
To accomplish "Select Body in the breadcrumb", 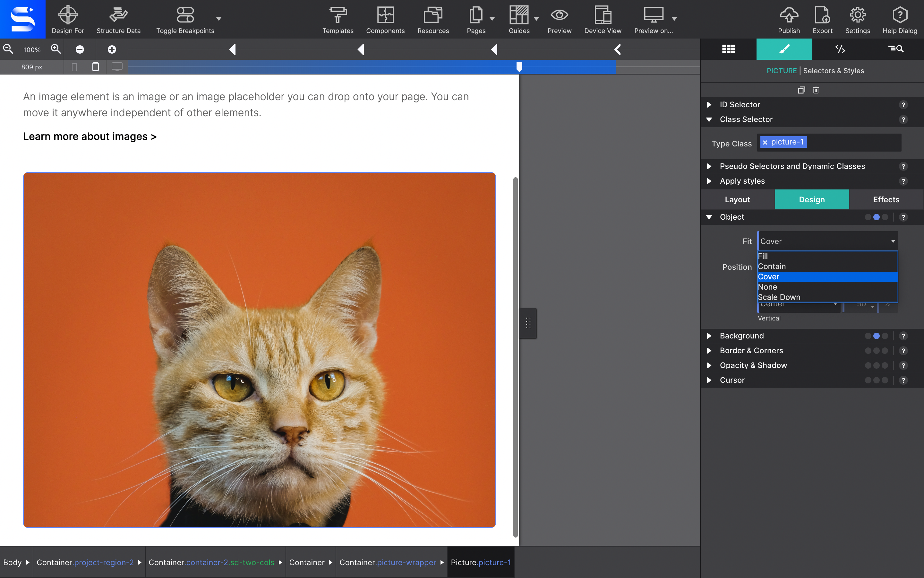I will coord(13,562).
